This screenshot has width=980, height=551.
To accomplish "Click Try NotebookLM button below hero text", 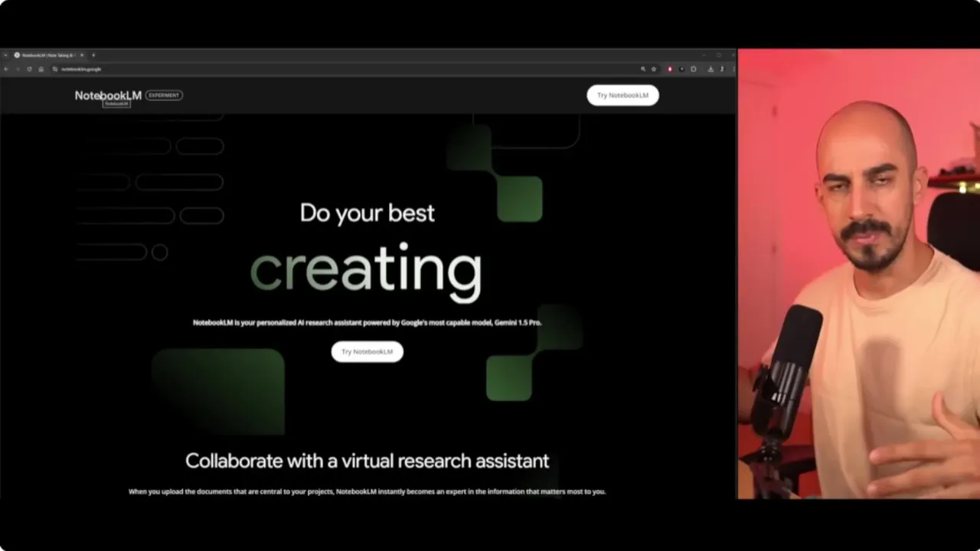I will coord(367,351).
